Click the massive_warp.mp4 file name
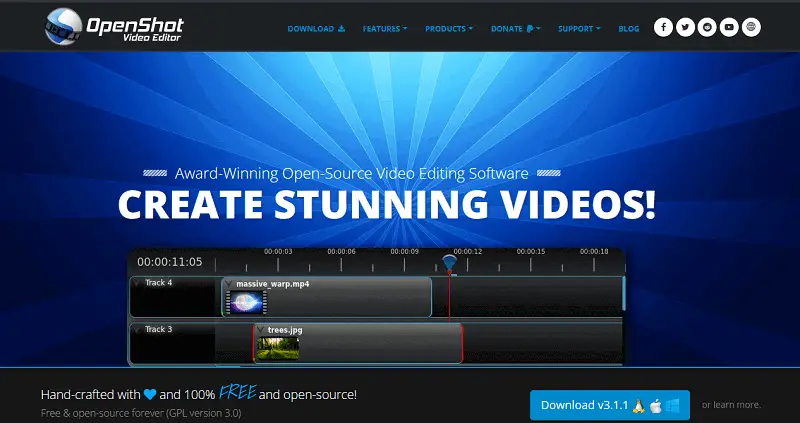Image resolution: width=800 pixels, height=423 pixels. [x=272, y=284]
